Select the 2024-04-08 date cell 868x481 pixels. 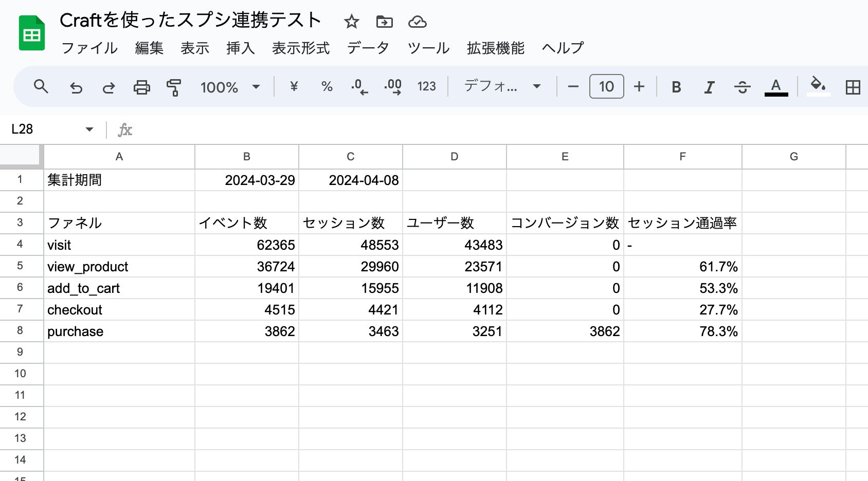pos(351,180)
